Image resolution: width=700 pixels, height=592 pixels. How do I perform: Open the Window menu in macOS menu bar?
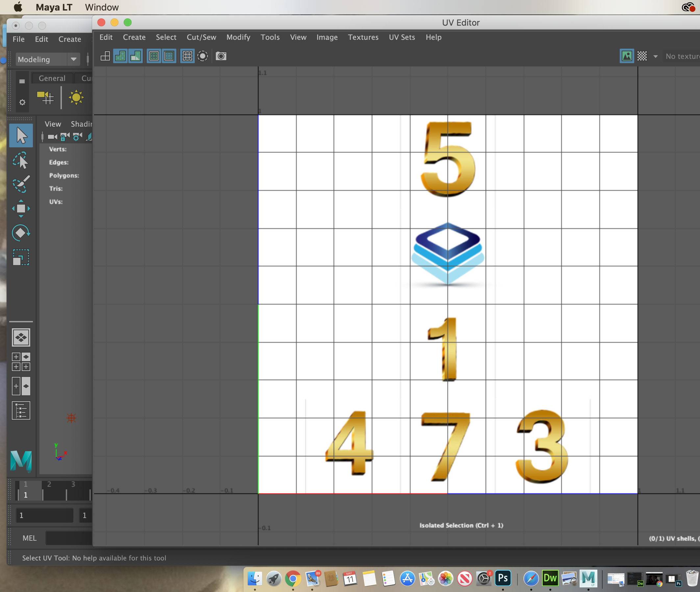[102, 7]
